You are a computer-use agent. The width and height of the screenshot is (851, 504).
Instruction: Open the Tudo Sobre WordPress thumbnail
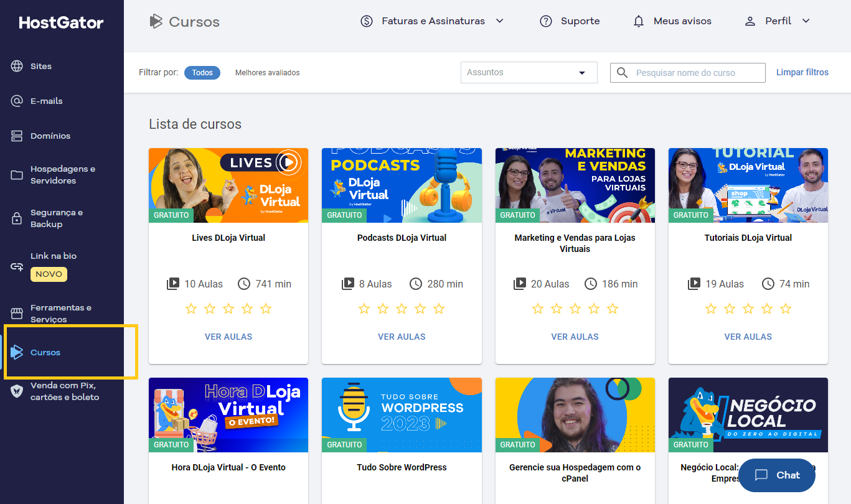point(402,415)
